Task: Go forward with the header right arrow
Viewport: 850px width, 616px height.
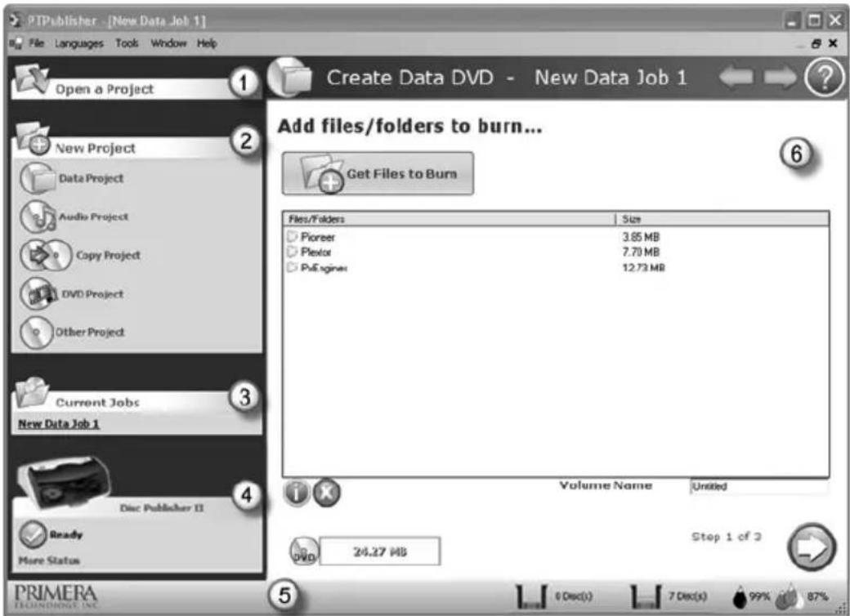Action: (x=781, y=78)
